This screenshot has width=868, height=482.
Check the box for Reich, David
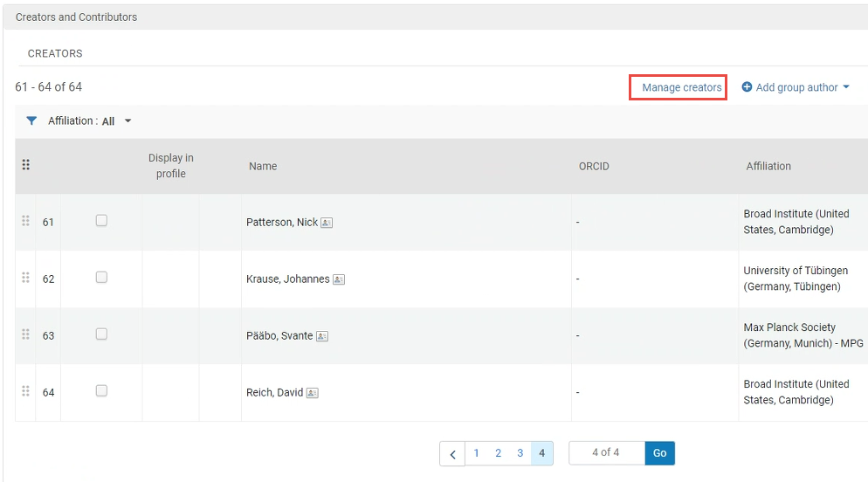(x=101, y=391)
